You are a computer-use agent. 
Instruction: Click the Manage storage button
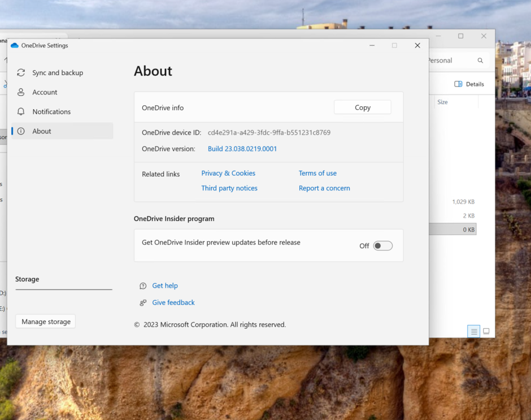coord(46,321)
